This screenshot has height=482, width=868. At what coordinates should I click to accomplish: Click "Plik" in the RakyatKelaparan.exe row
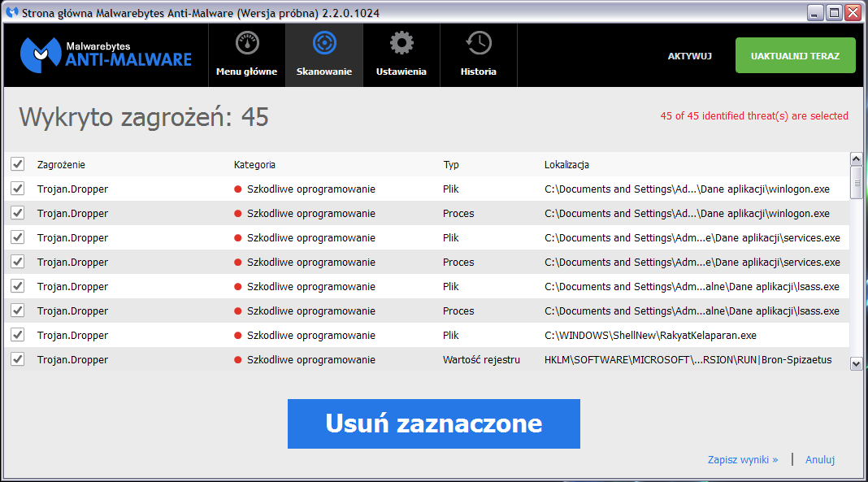pyautogui.click(x=450, y=335)
